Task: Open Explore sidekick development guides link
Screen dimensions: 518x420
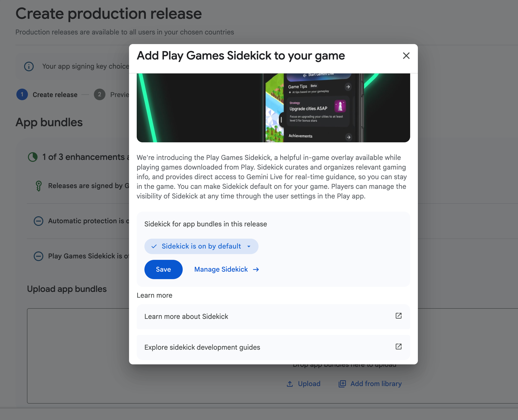Action: (273, 347)
